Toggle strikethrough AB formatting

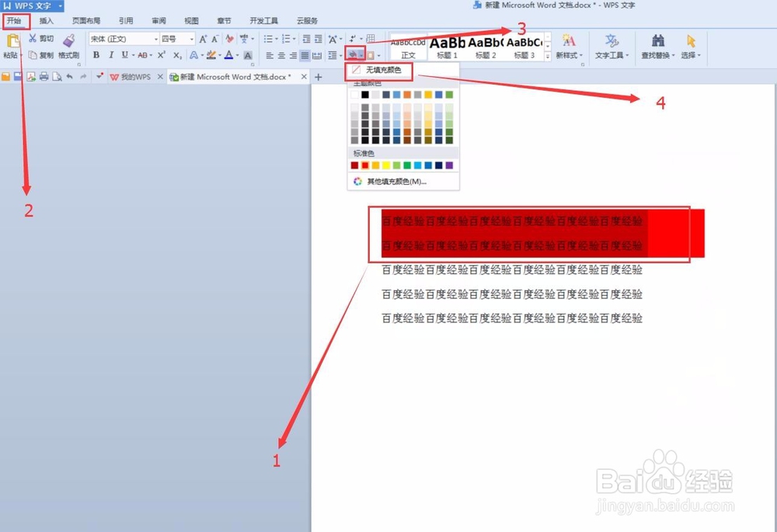click(142, 55)
